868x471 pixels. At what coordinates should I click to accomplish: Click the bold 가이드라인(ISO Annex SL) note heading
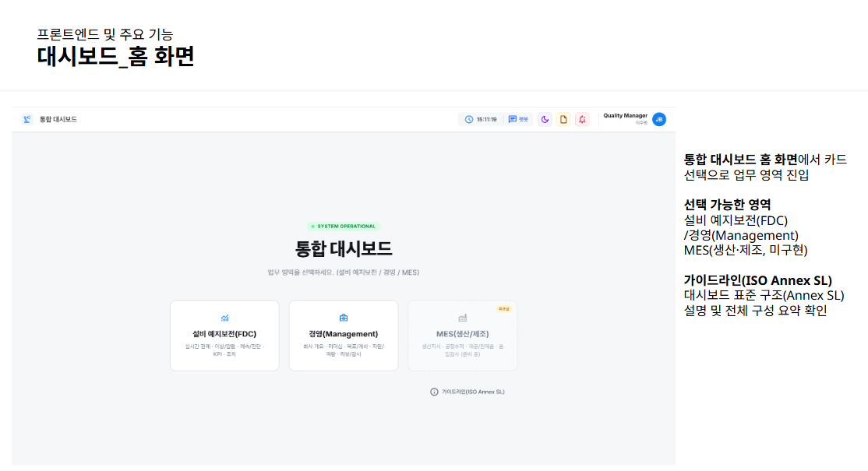tap(758, 280)
